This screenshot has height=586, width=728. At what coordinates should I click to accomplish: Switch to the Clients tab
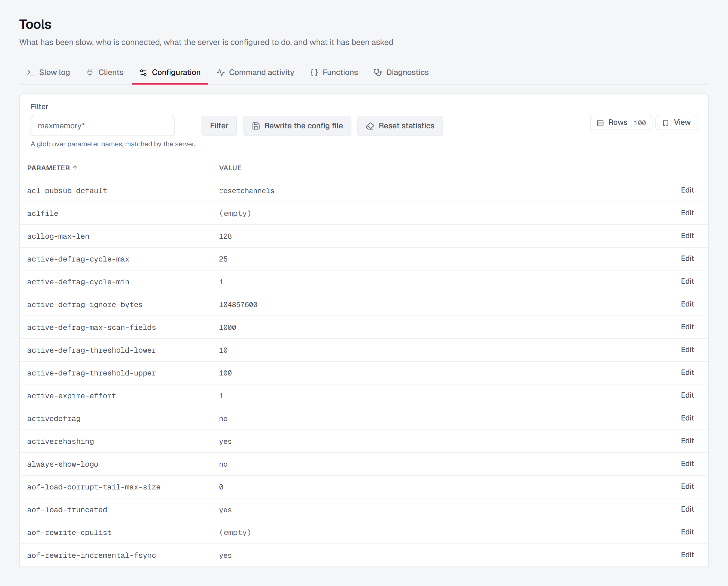click(105, 72)
